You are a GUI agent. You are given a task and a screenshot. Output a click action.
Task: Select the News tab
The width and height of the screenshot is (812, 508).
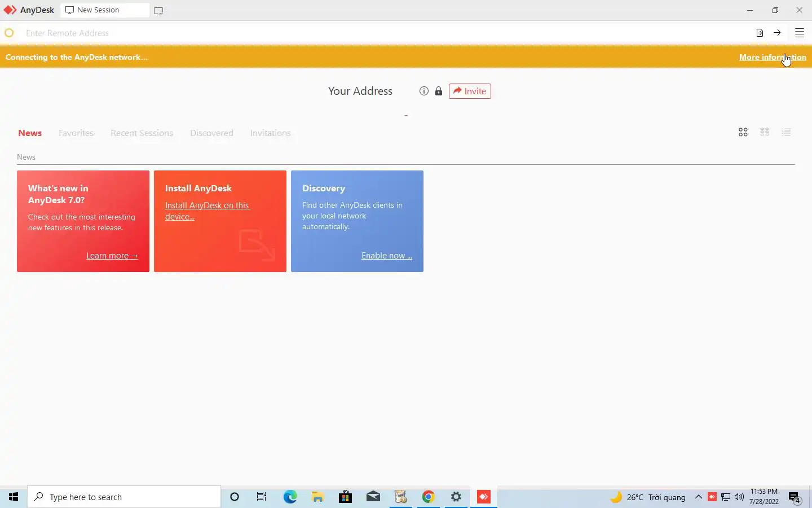coord(30,133)
